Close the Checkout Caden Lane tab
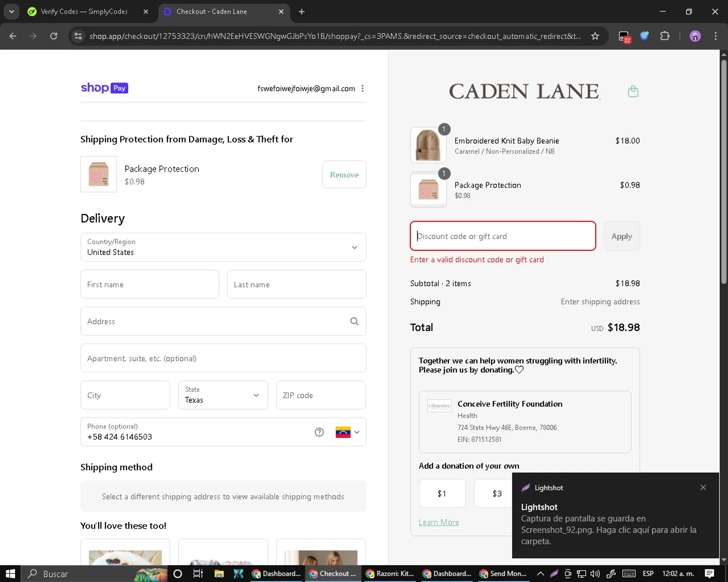 coord(281,11)
